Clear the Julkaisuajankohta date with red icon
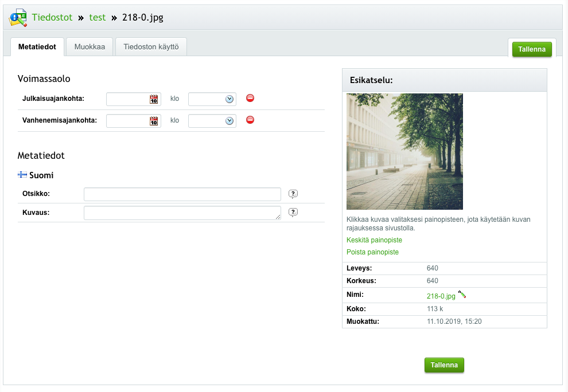568x392 pixels. click(250, 98)
